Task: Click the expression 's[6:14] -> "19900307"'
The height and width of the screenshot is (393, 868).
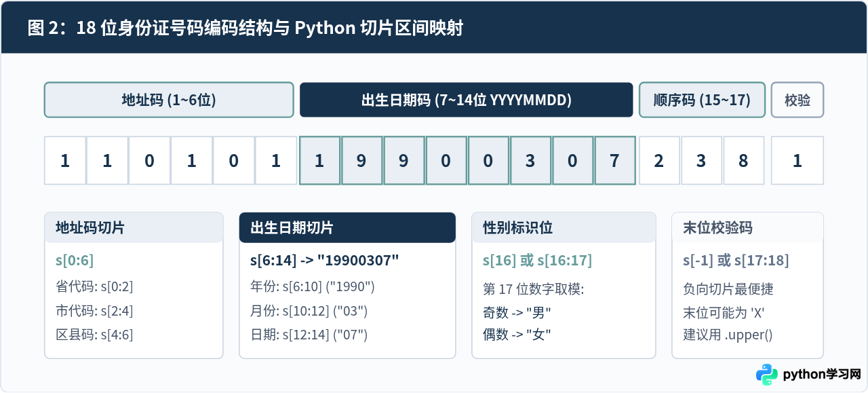Action: [325, 261]
